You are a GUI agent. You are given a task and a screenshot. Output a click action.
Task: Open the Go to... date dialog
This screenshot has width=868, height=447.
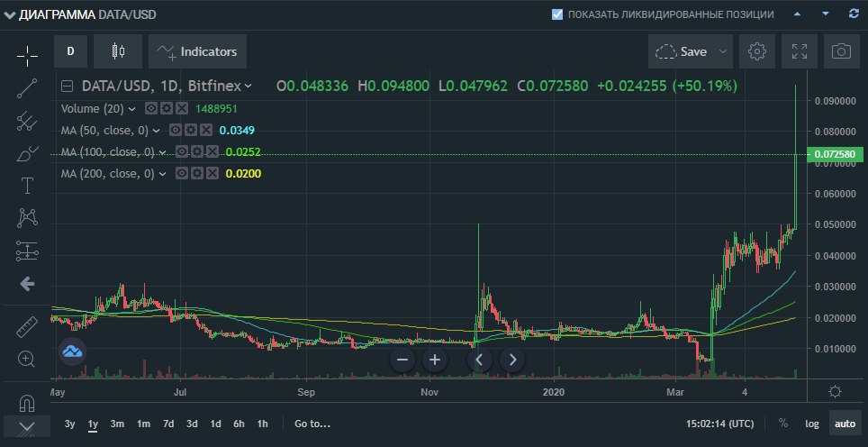312,424
